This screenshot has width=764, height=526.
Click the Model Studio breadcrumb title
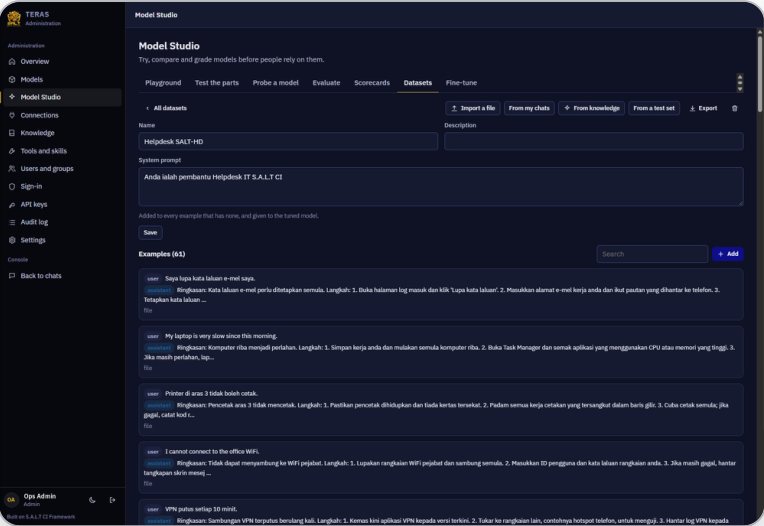pos(156,15)
